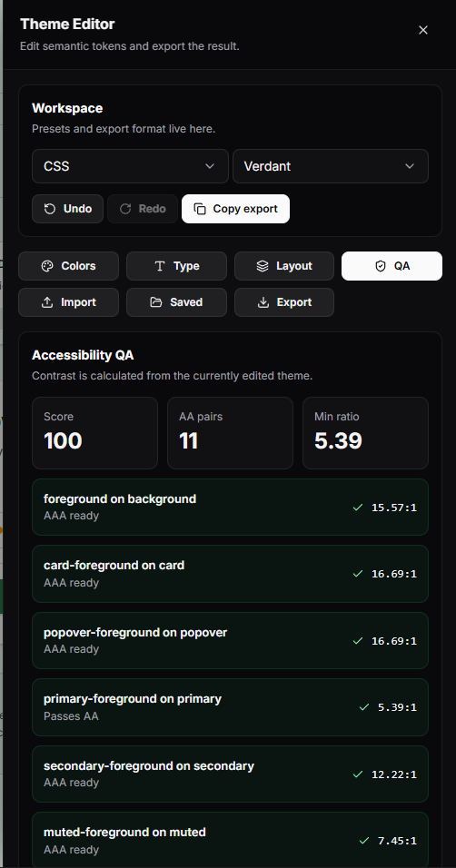Close the Theme Editor panel
456x868 pixels.
point(422,30)
